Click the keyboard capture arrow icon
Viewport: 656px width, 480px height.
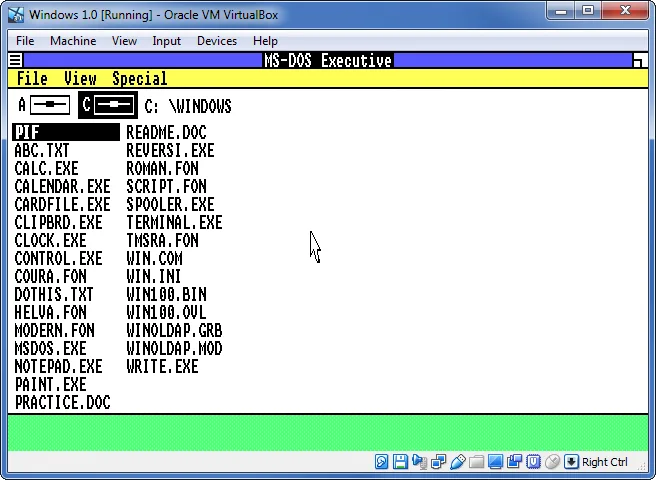(571, 462)
